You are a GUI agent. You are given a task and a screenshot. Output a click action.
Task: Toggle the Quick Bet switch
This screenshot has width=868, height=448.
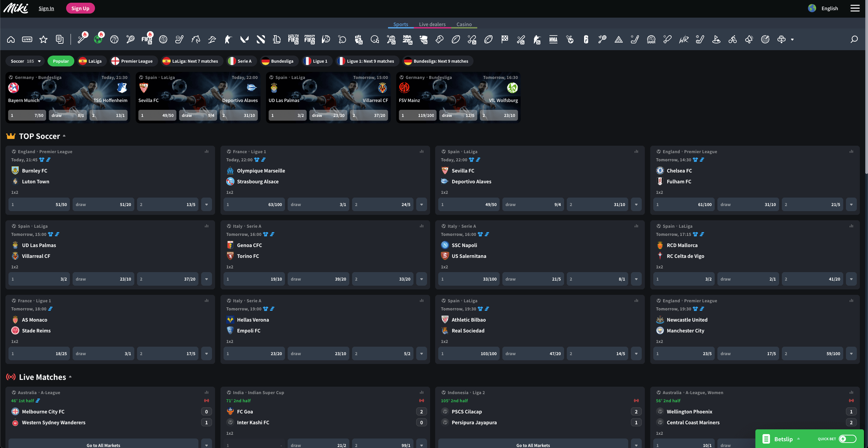pyautogui.click(x=847, y=439)
